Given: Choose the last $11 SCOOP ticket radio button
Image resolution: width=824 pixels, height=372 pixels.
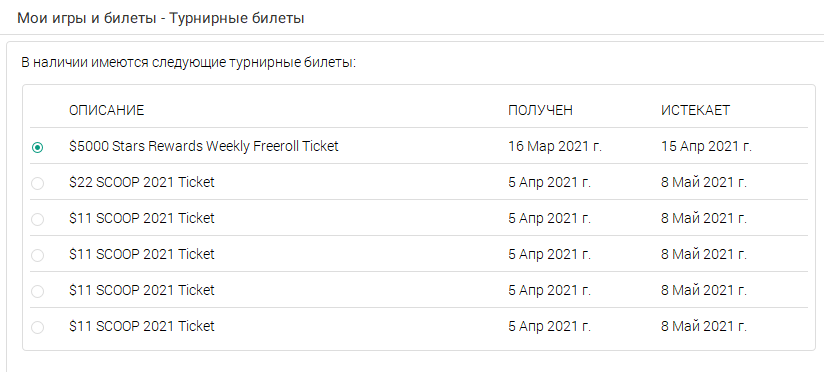Looking at the screenshot, I should coord(37,327).
